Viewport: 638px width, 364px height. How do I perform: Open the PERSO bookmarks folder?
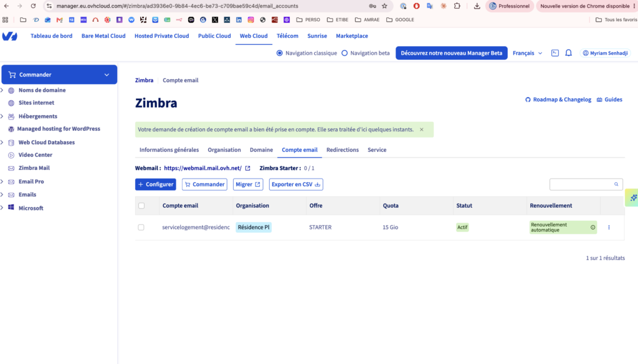pos(308,19)
